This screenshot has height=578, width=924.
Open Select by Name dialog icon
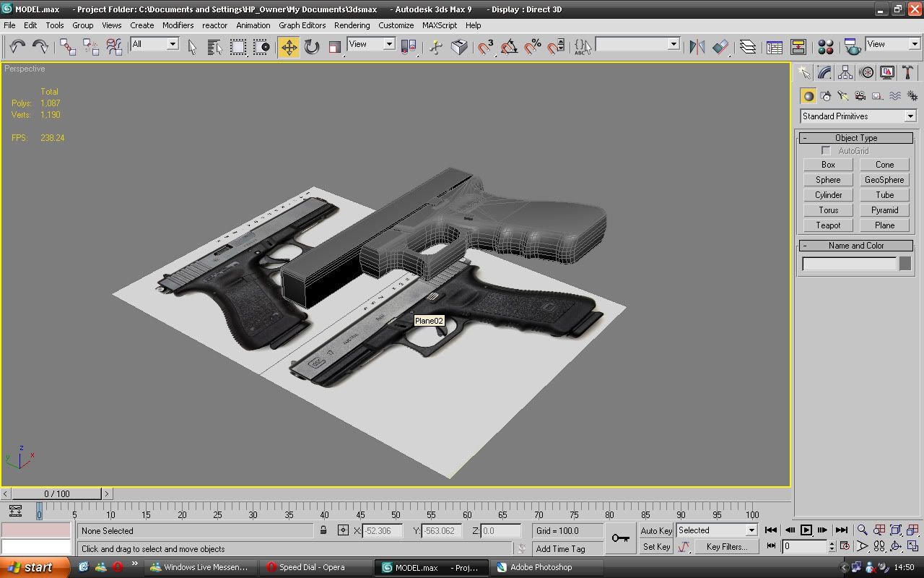tap(215, 46)
